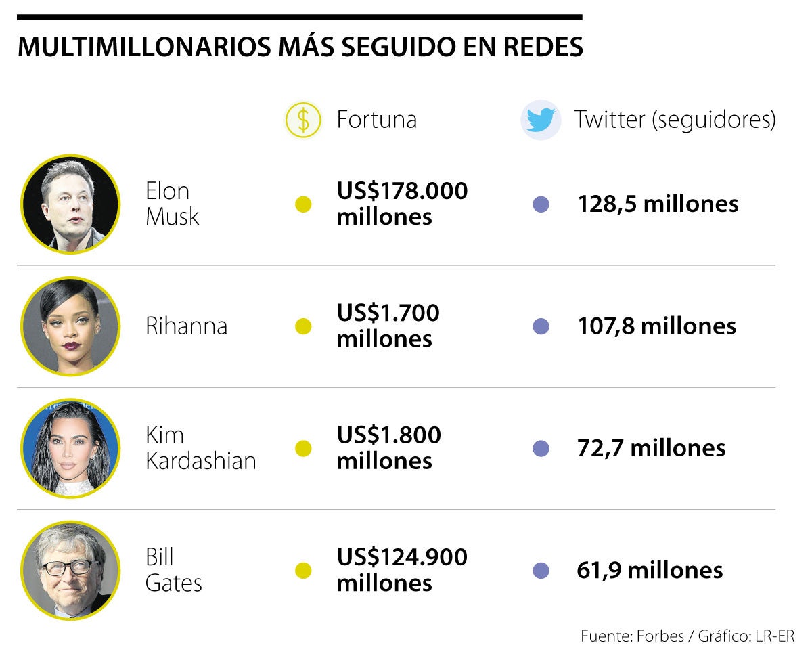
Task: Click the Twitter bird icon
Action: point(541,120)
